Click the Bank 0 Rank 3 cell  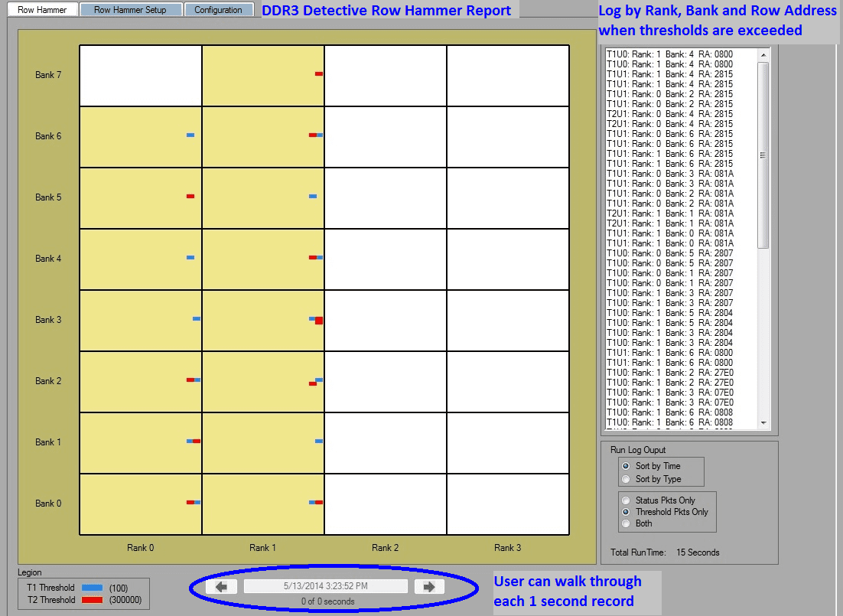point(508,504)
